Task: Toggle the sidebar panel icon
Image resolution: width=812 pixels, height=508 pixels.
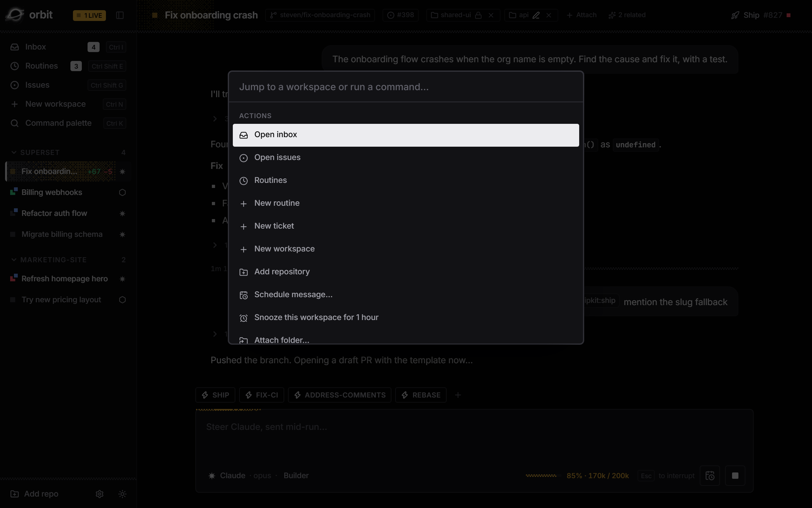Action: (120, 16)
